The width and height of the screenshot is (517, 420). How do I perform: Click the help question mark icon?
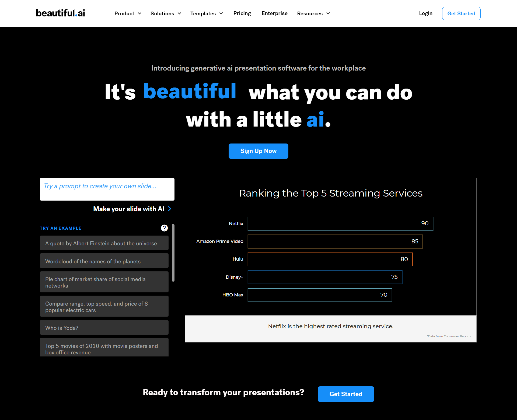pyautogui.click(x=164, y=227)
